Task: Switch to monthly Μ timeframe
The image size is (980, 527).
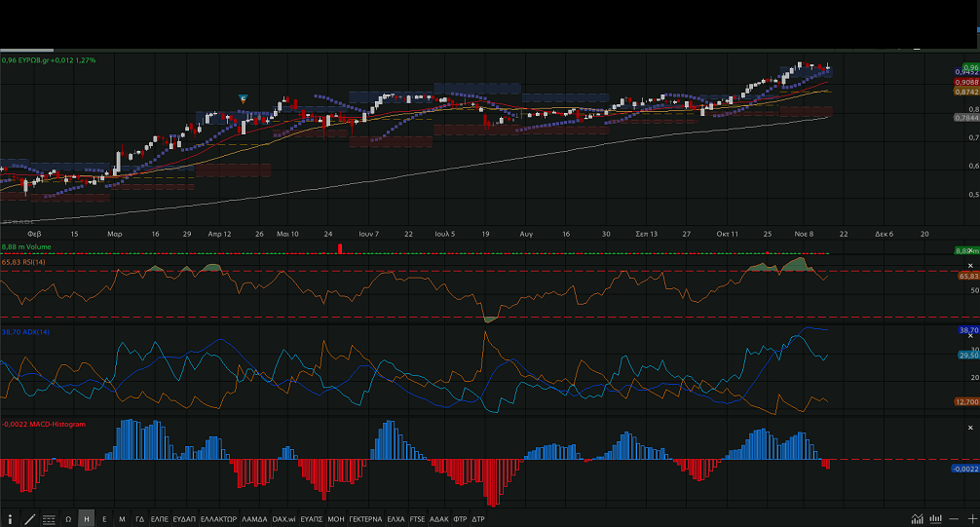Action: click(122, 519)
